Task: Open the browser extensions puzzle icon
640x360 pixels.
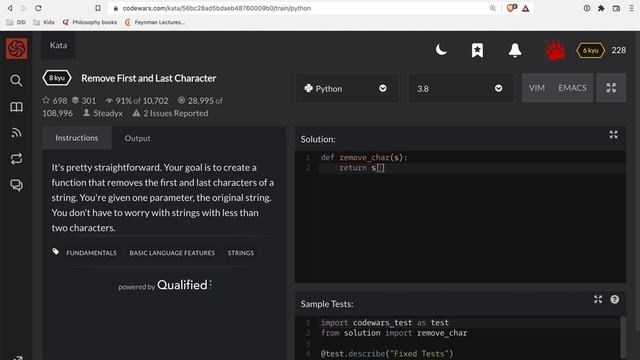Action: tap(601, 8)
